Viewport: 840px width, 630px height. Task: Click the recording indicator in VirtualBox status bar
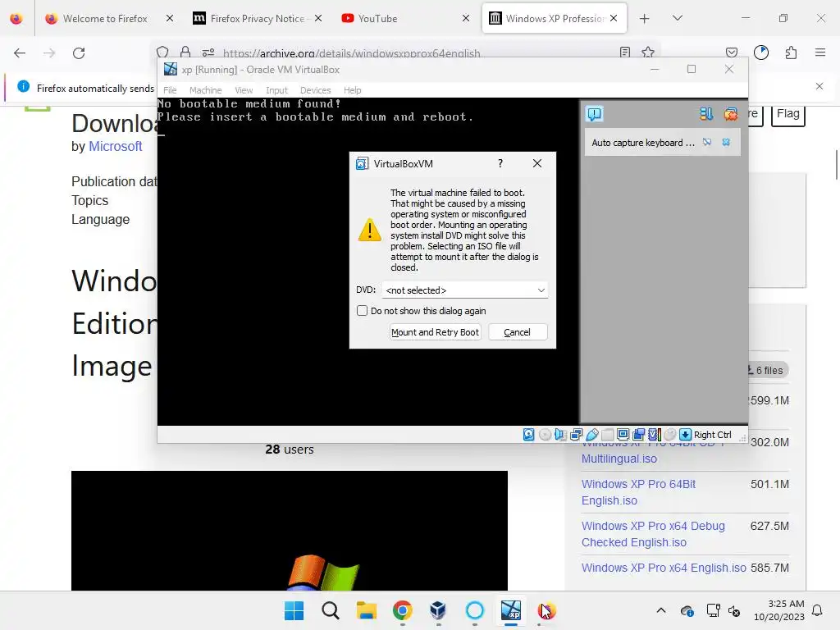(638, 435)
